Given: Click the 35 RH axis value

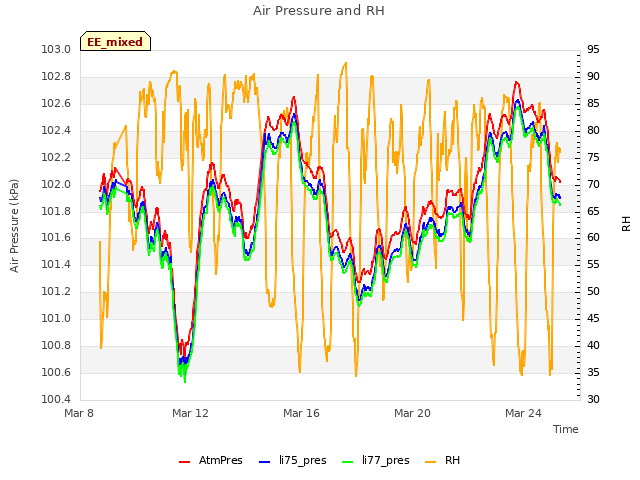Looking at the screenshot, I should [x=593, y=372].
